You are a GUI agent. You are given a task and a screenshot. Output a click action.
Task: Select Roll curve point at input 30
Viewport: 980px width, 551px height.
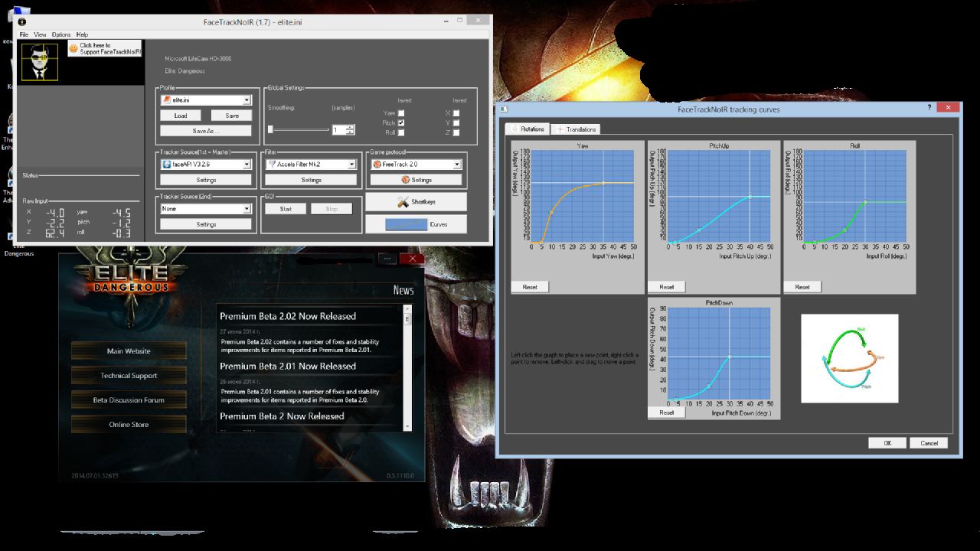click(x=865, y=202)
